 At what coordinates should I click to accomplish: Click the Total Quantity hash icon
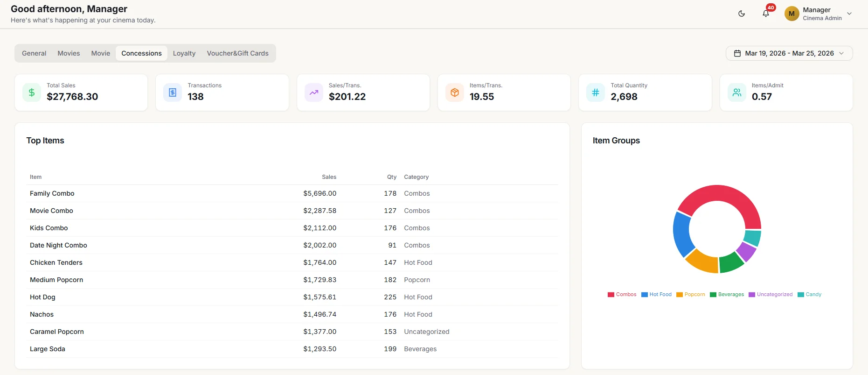[x=596, y=92]
